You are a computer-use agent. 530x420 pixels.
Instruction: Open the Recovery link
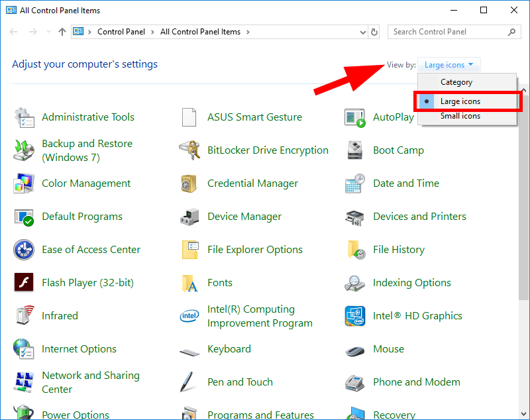(394, 415)
